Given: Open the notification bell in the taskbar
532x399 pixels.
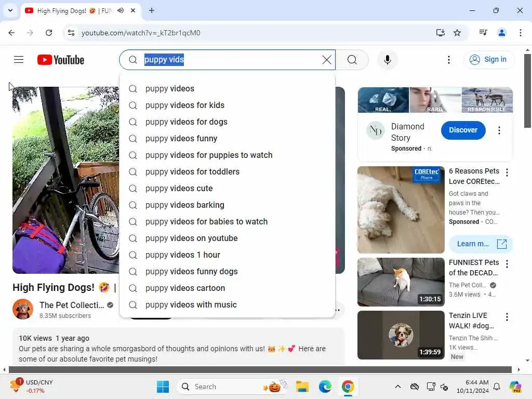Looking at the screenshot, I should pyautogui.click(x=496, y=387).
